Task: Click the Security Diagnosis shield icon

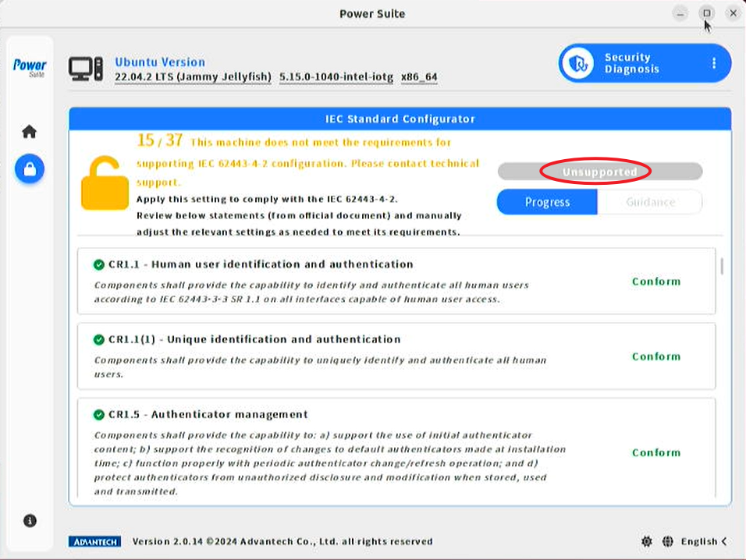Action: click(x=578, y=63)
